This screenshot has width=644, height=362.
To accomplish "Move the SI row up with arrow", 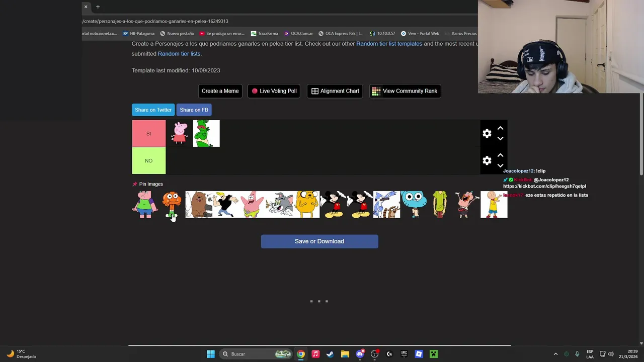I will click(500, 129).
